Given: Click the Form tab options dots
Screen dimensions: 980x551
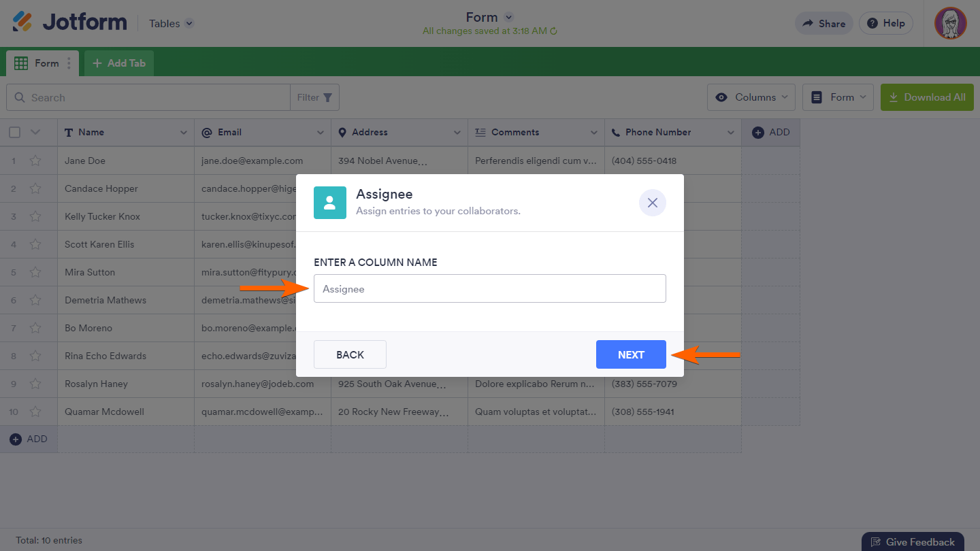Looking at the screenshot, I should point(69,63).
